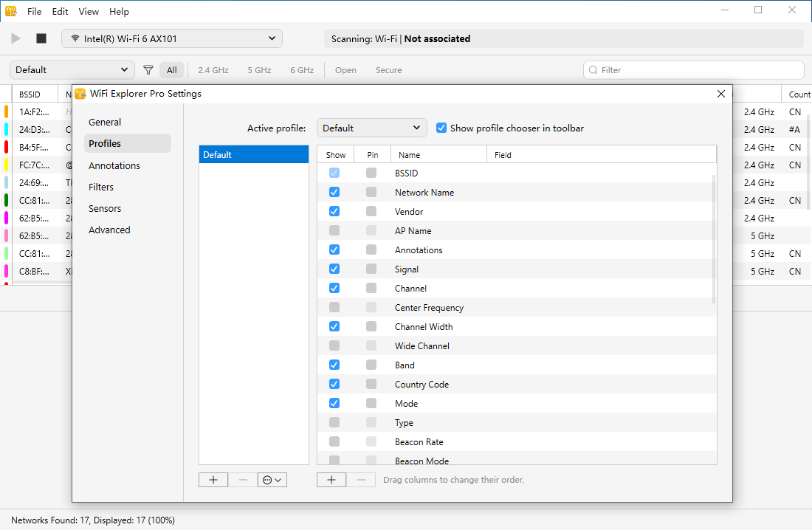Uncheck Show for Annotations column
Viewport: 812px width, 530px height.
[x=334, y=249]
